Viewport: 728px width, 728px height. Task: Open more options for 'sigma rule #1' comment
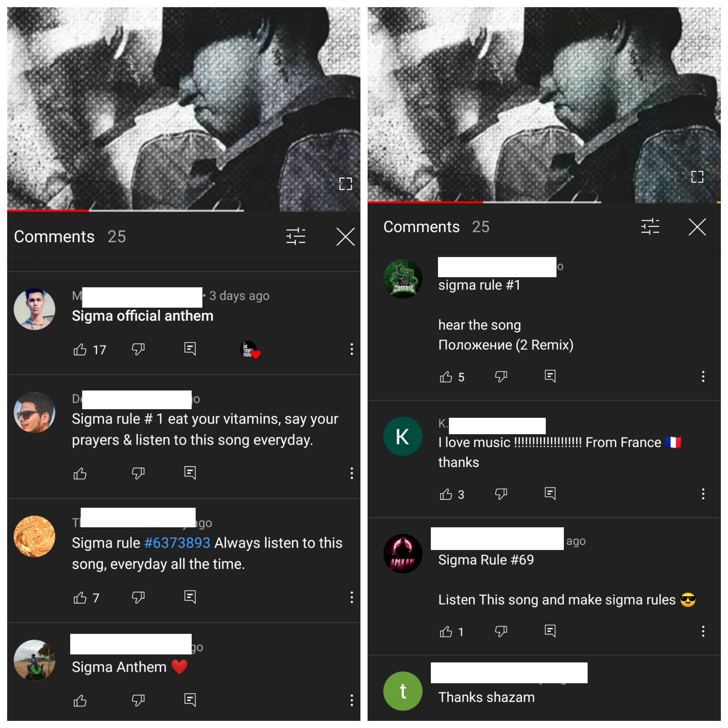click(x=703, y=376)
